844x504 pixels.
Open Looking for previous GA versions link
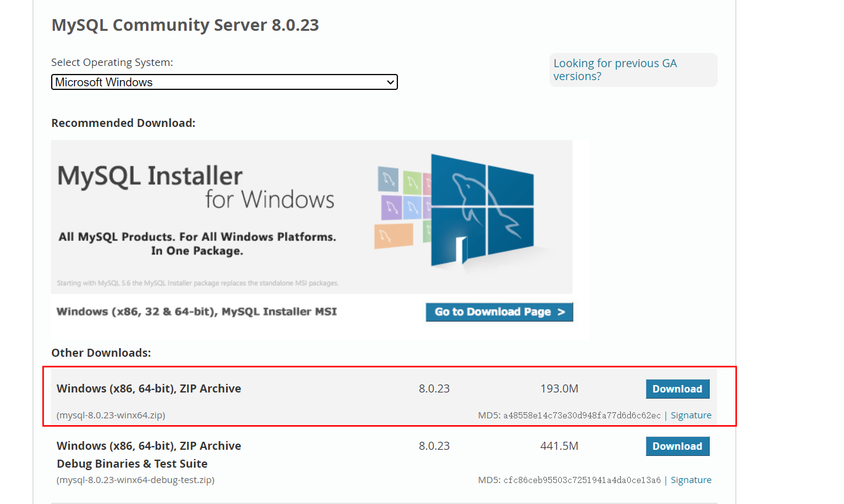pyautogui.click(x=615, y=70)
